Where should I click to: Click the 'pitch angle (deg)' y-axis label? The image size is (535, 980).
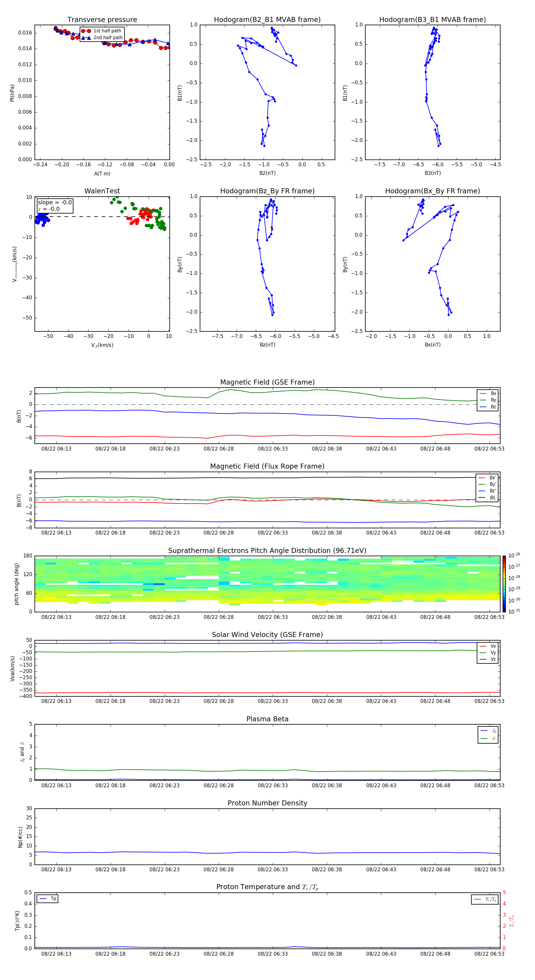[16, 584]
